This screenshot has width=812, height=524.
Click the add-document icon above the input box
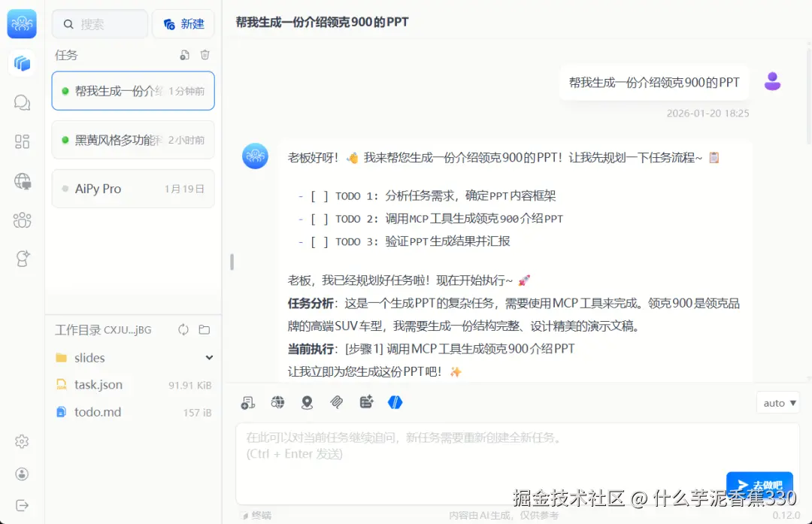[248, 402]
